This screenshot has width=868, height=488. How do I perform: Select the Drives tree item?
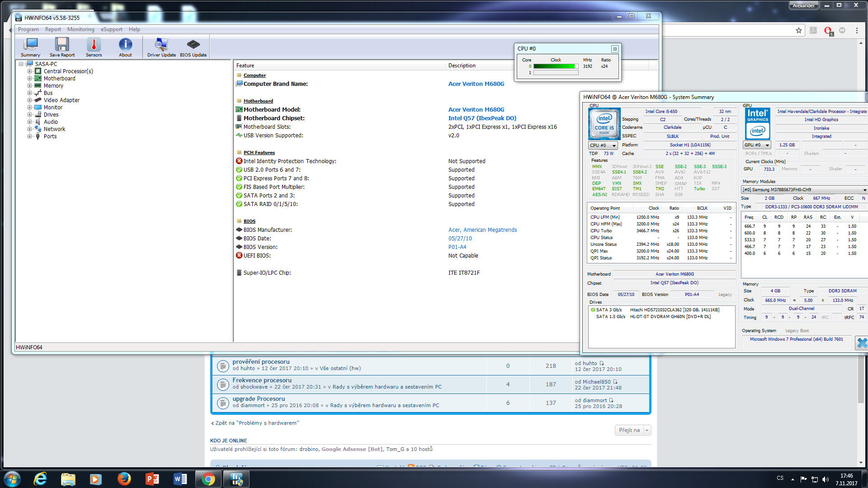coord(51,115)
